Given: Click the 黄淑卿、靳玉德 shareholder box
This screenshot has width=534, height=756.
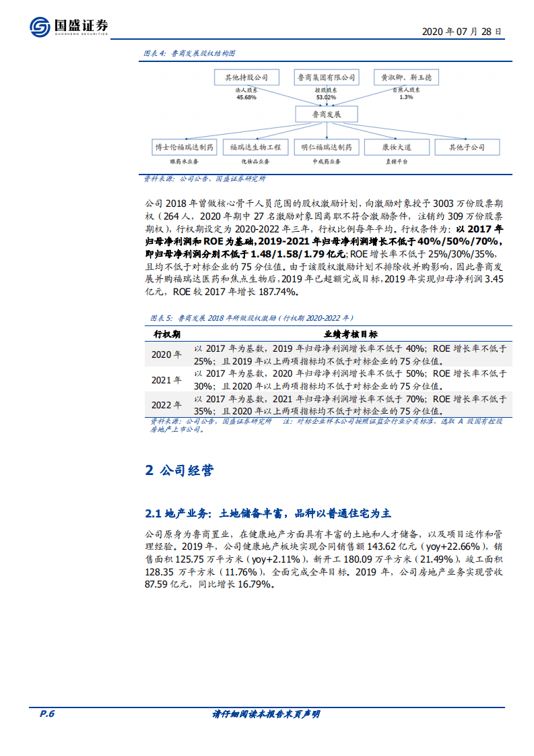Looking at the screenshot, I should (406, 77).
